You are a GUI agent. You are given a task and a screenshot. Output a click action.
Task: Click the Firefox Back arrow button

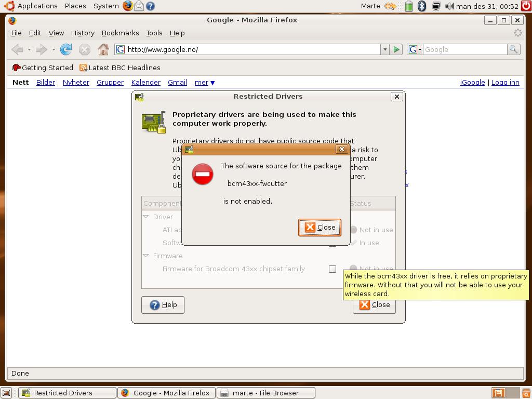[17, 49]
